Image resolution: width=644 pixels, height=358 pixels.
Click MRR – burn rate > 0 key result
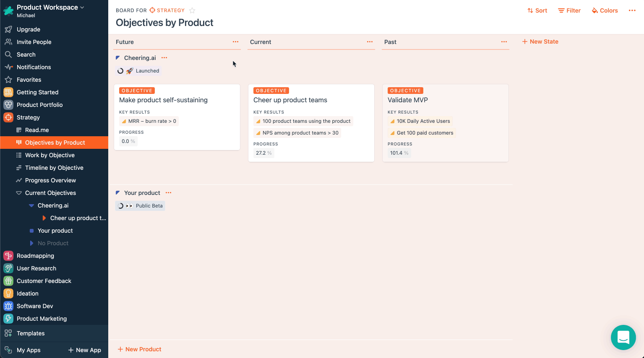pos(149,121)
